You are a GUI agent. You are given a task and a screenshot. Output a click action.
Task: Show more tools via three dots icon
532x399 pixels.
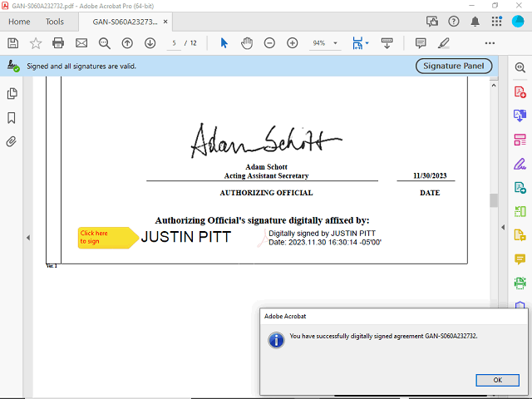490,43
